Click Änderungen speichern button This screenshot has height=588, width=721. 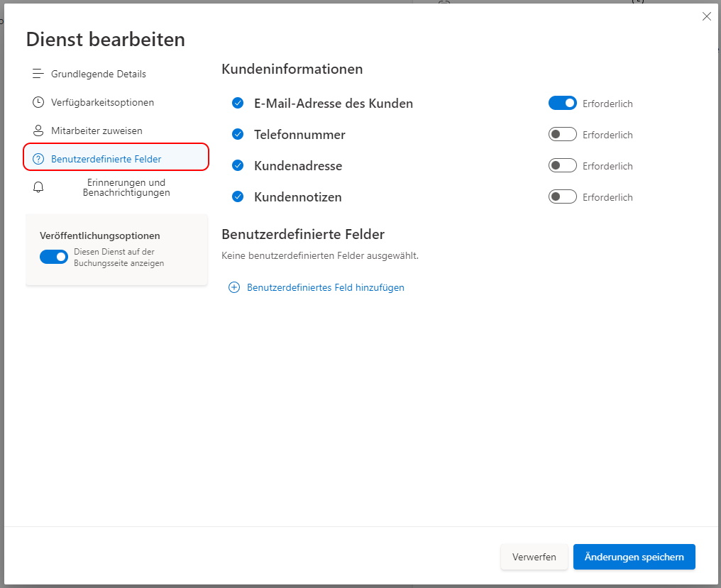point(634,557)
